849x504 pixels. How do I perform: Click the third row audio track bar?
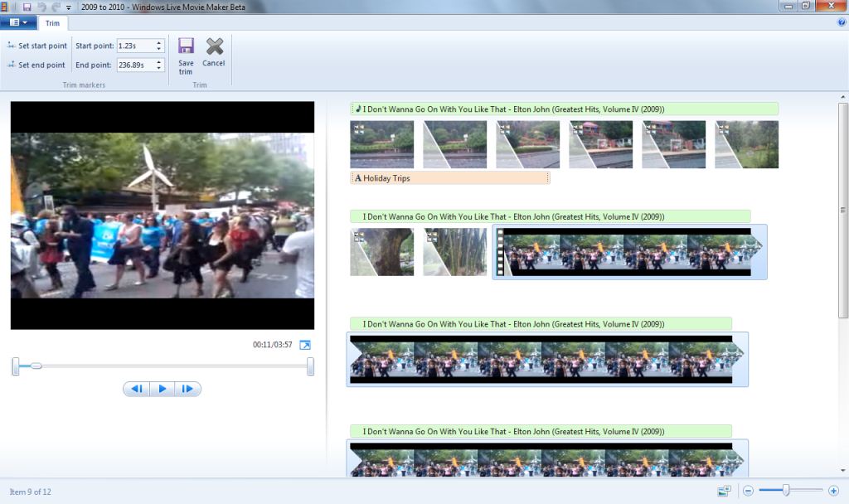541,324
